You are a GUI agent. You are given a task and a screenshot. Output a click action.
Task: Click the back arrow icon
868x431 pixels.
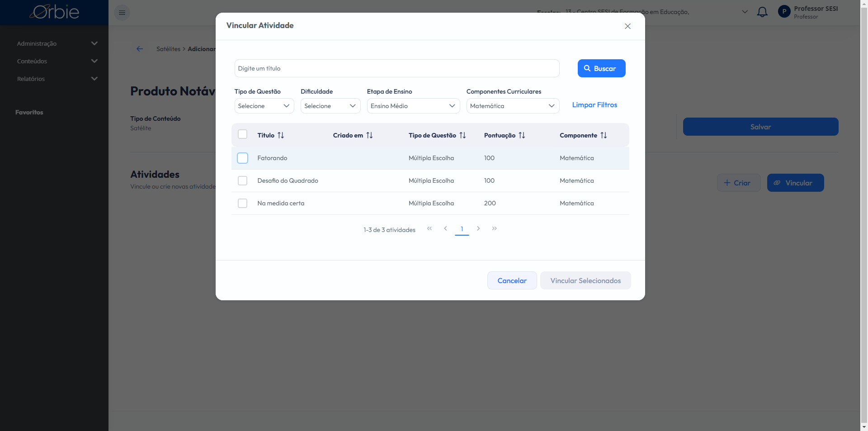(x=140, y=49)
